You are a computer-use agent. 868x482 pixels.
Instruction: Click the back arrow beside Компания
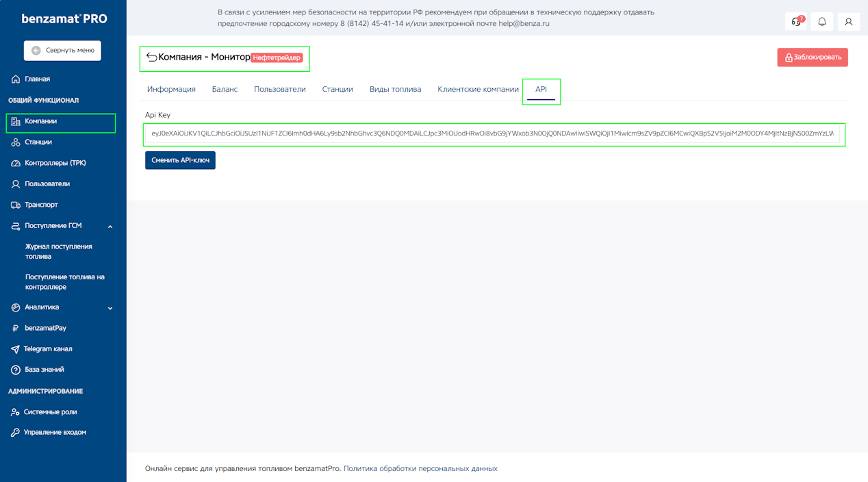pyautogui.click(x=151, y=58)
